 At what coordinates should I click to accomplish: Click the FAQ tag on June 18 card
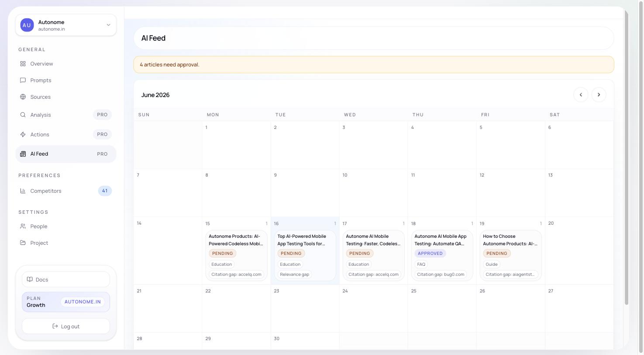[x=421, y=265]
